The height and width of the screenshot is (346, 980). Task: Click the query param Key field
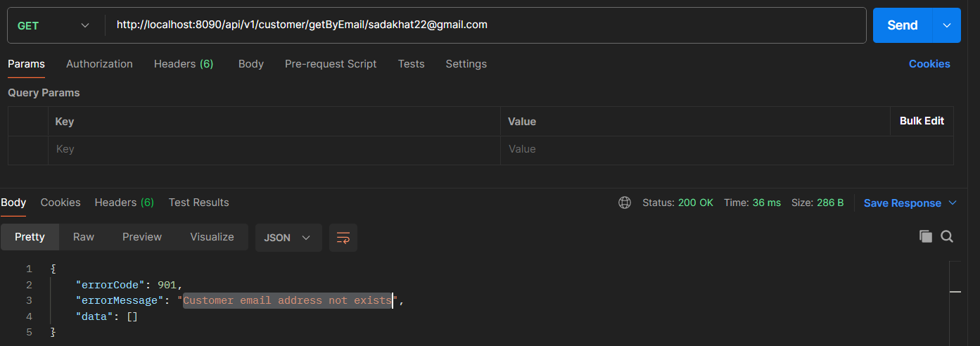(x=274, y=149)
